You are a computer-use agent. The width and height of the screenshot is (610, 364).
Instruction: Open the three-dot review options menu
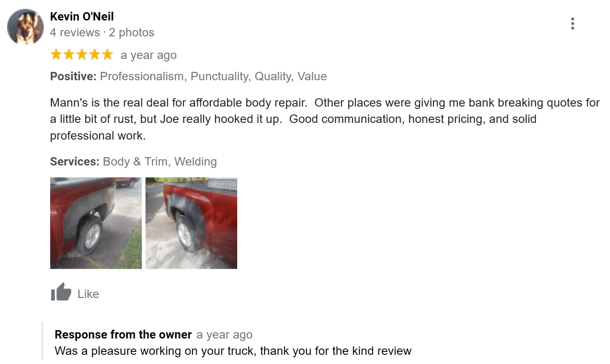click(572, 24)
